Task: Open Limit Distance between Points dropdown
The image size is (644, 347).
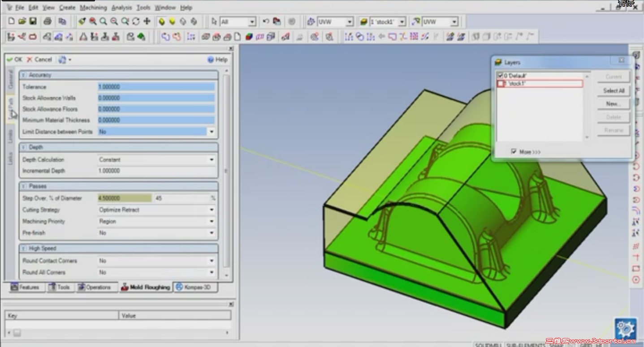Action: click(x=212, y=132)
